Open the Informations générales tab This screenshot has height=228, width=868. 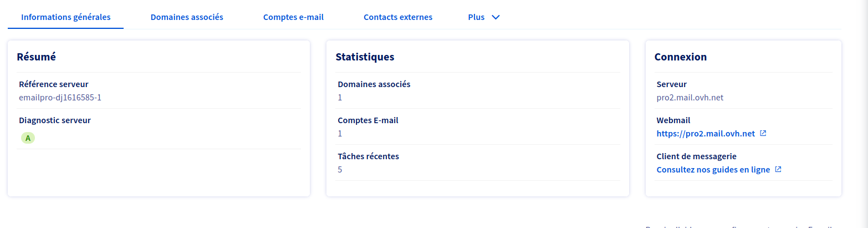tap(65, 17)
